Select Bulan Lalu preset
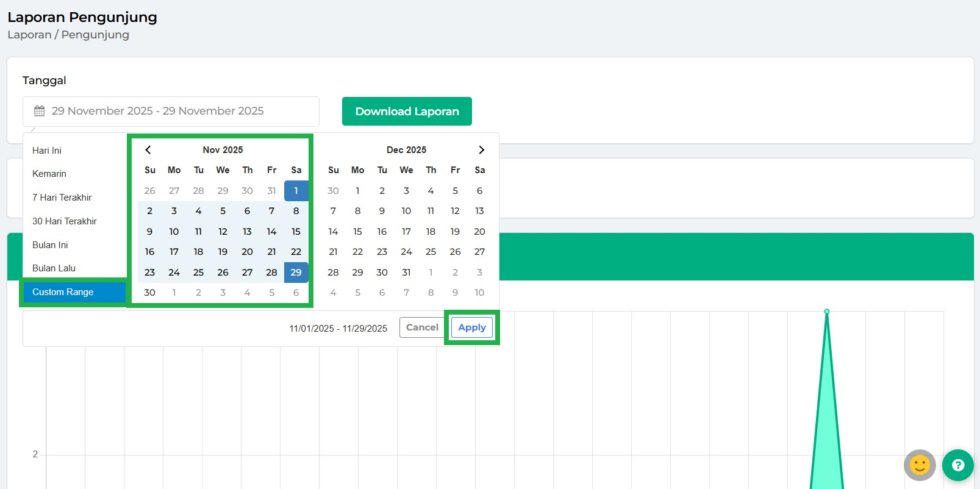The width and height of the screenshot is (980, 489). [x=54, y=268]
